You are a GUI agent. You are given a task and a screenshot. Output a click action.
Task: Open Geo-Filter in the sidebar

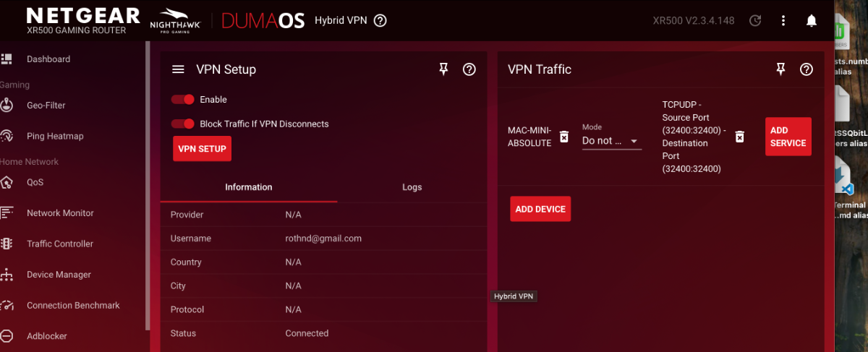(x=46, y=106)
